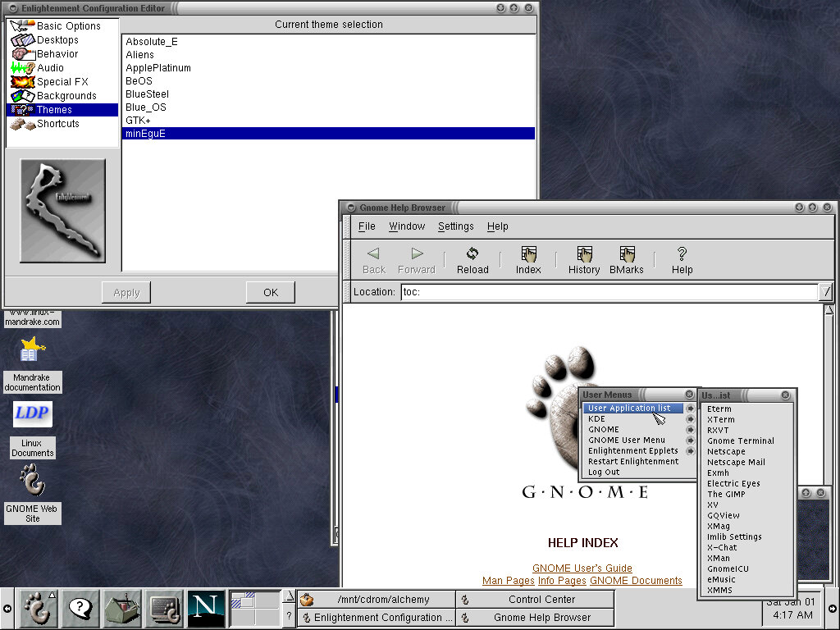Image resolution: width=840 pixels, height=630 pixels.
Task: Select Gnome Terminal from application list
Action: [741, 441]
